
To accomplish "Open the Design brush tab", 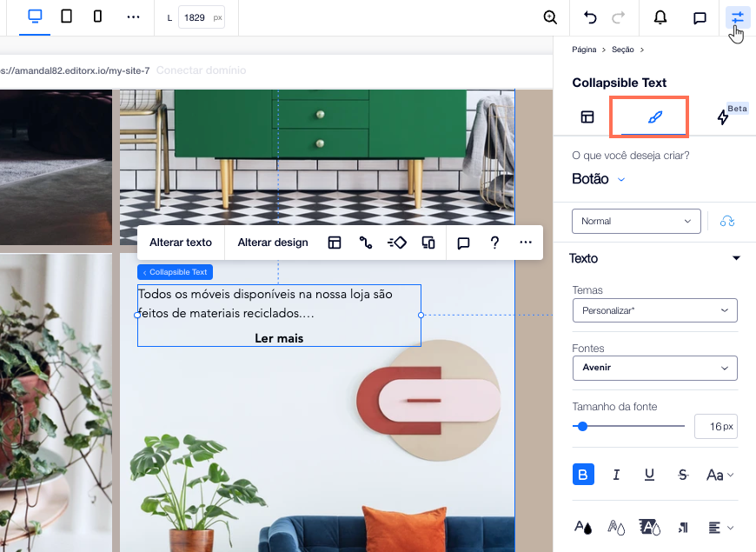I will point(654,116).
